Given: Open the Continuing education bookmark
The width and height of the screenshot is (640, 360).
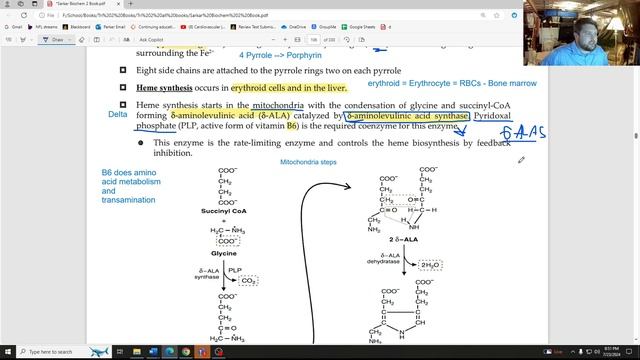Looking at the screenshot, I should [x=153, y=27].
